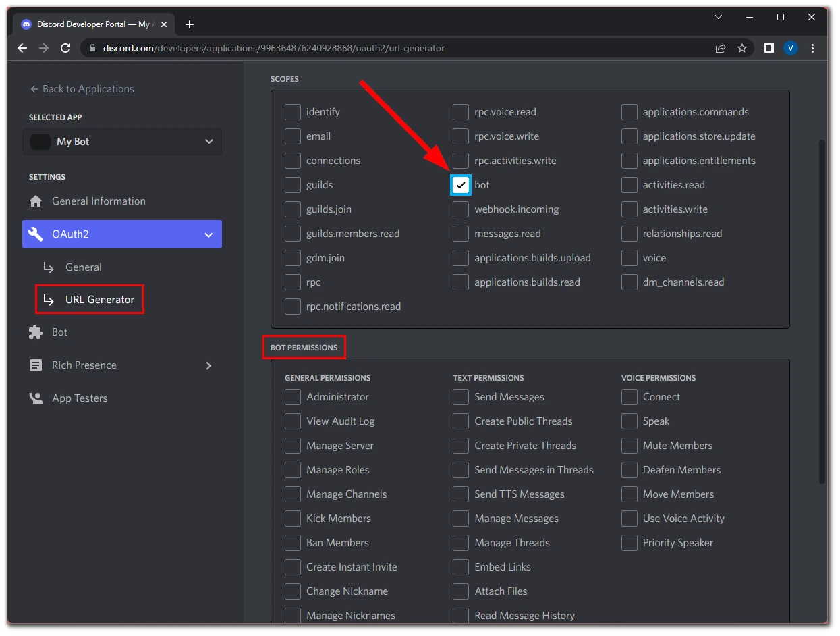The width and height of the screenshot is (840, 636).
Task: Close the Discord Developer Portal tab
Action: (x=163, y=24)
